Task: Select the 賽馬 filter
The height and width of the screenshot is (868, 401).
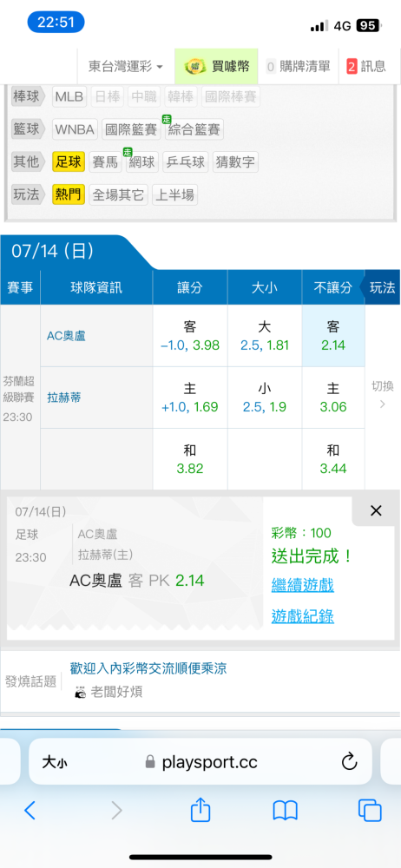Action: coord(105,162)
